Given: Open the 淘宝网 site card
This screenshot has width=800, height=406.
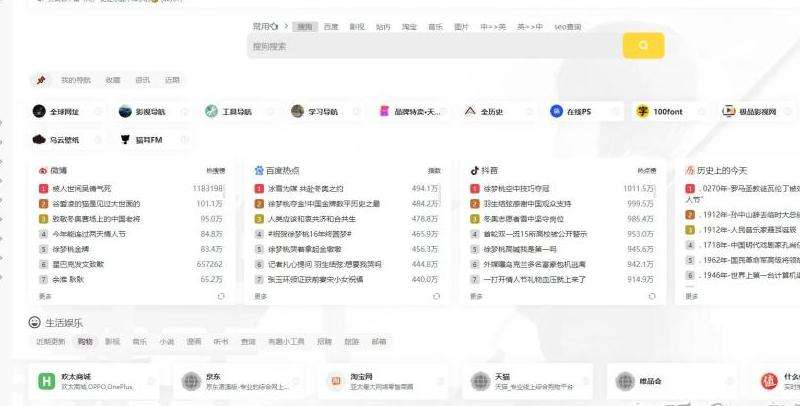Looking at the screenshot, I should pos(383,382).
